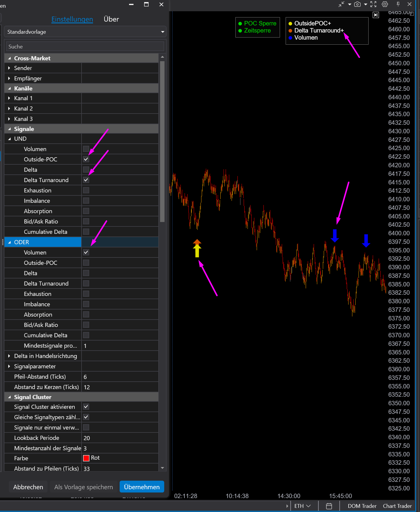Viewport: 420px width, 512px height.
Task: Collapse the UND signal group
Action: click(x=9, y=139)
